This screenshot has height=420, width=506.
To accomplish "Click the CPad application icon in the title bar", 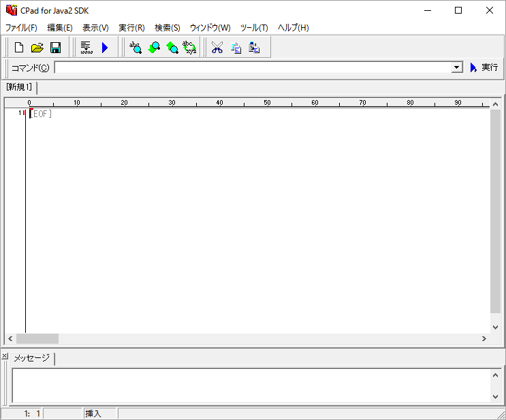I will point(12,10).
